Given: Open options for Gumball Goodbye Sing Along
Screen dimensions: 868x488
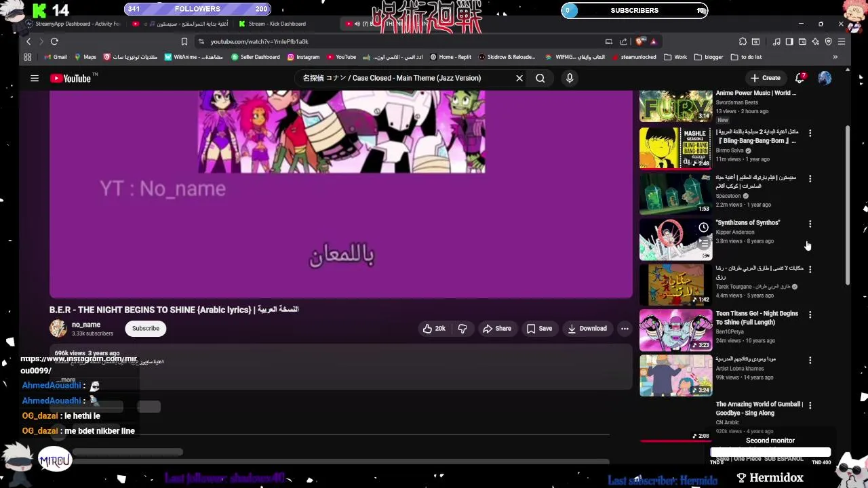Looking at the screenshot, I should [810, 405].
